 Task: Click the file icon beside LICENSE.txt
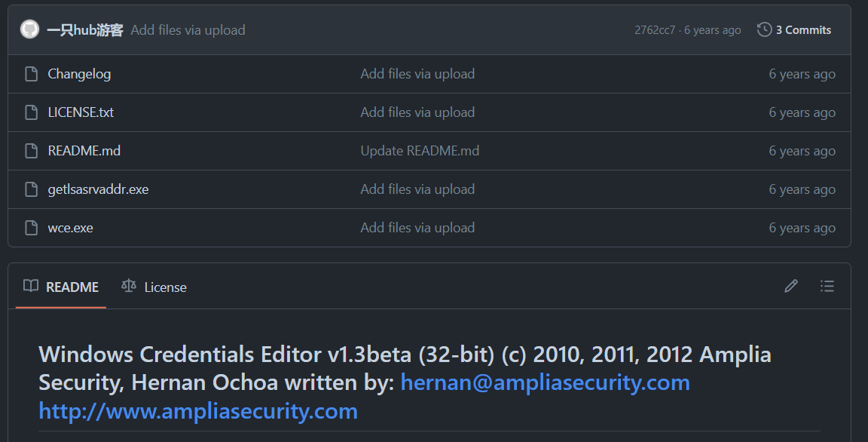pyautogui.click(x=31, y=112)
